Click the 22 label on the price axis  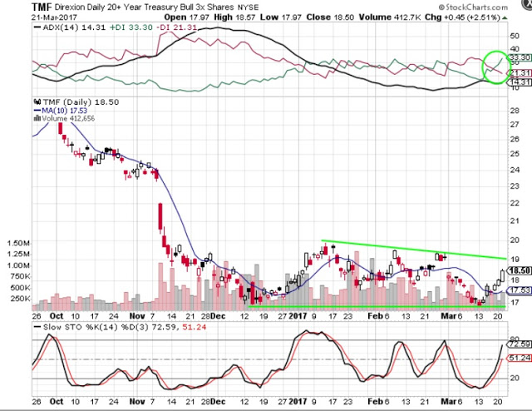pos(515,203)
